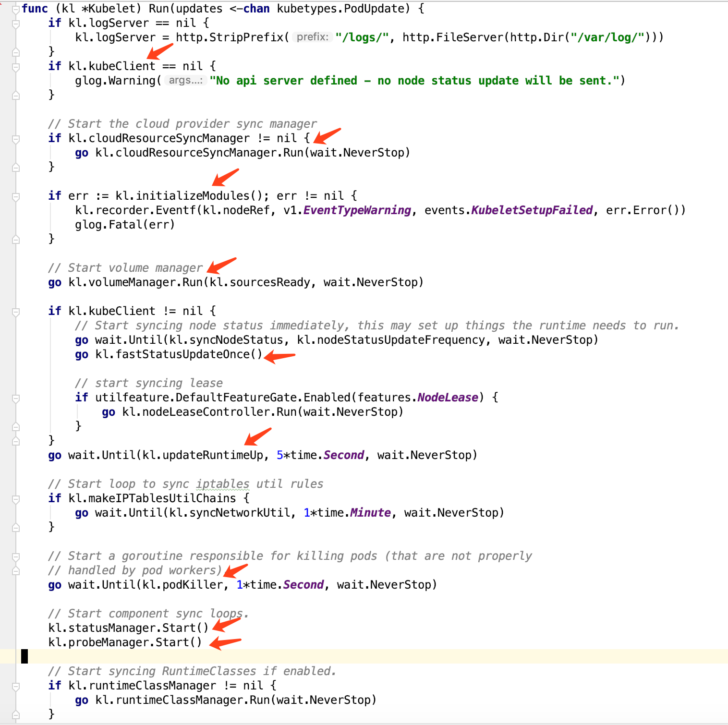
Task: Click 'kl.statusManager.Start()' statement
Action: [x=129, y=628]
